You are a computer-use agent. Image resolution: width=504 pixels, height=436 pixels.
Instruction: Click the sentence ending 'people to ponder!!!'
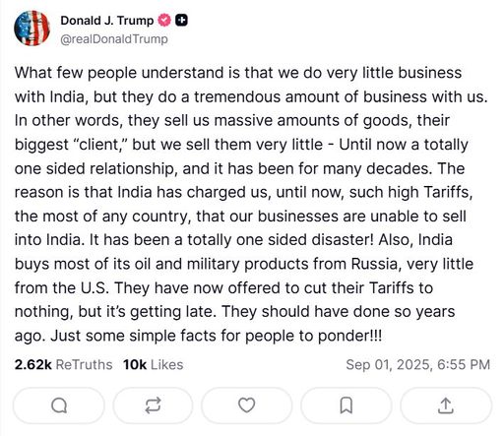216,336
